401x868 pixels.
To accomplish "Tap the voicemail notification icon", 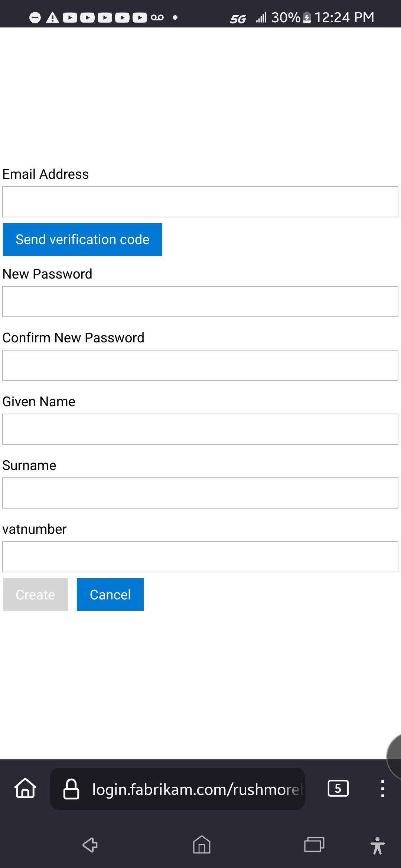I will pyautogui.click(x=157, y=17).
